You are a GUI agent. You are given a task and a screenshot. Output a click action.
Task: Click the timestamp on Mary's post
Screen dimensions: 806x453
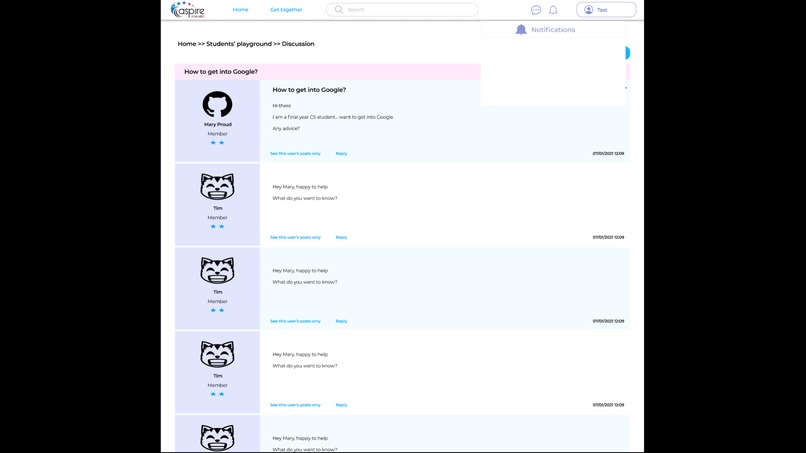pyautogui.click(x=608, y=153)
